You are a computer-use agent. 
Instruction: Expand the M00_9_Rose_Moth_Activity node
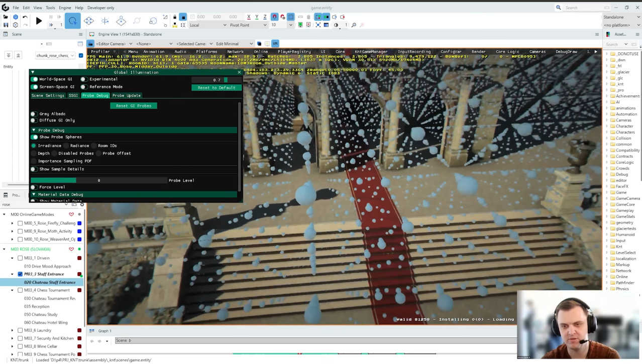13,231
